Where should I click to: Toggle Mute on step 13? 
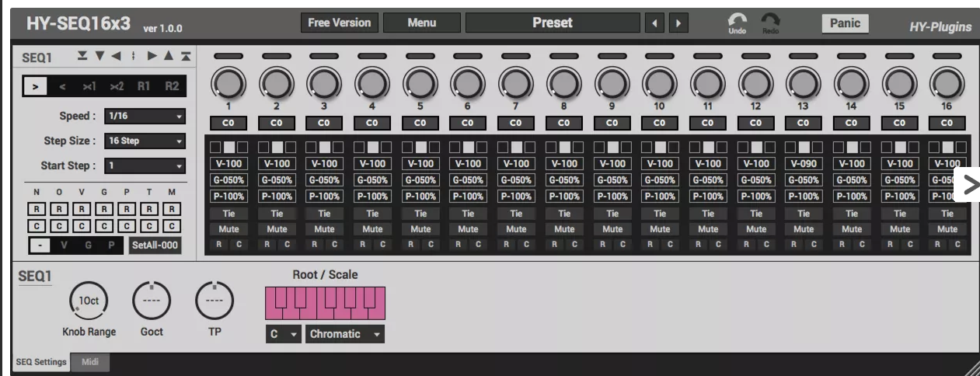tap(804, 229)
